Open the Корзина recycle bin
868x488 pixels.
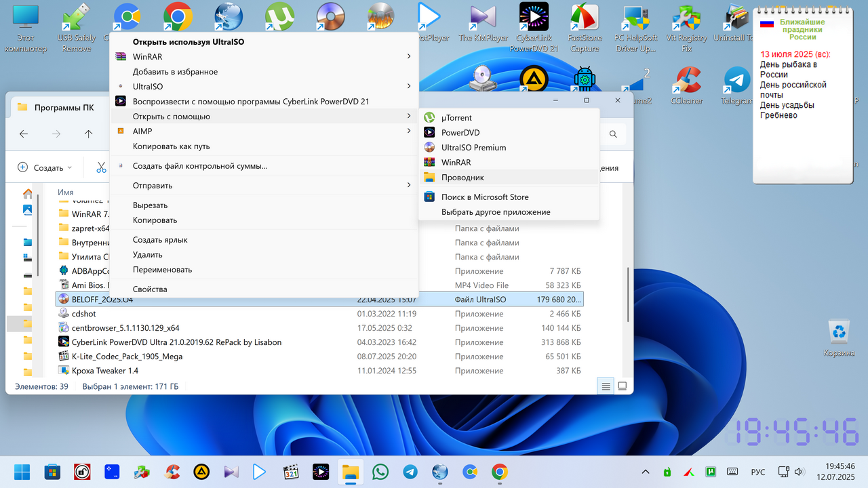840,339
